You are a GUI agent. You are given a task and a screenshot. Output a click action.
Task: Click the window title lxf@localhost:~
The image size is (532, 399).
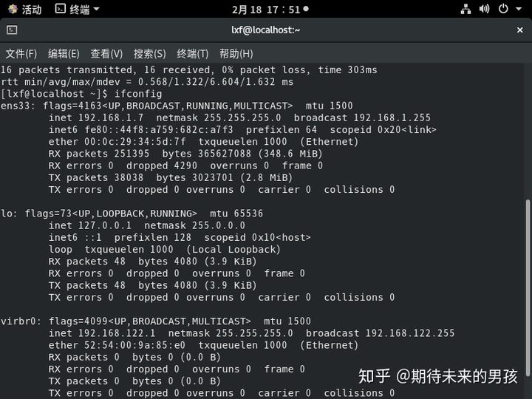point(266,30)
